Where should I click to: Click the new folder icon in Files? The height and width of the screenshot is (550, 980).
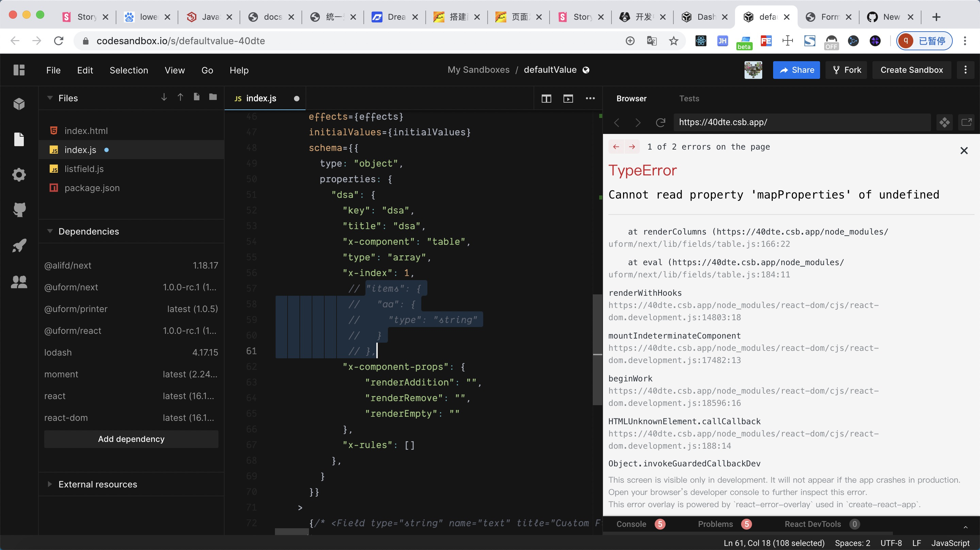pyautogui.click(x=213, y=97)
